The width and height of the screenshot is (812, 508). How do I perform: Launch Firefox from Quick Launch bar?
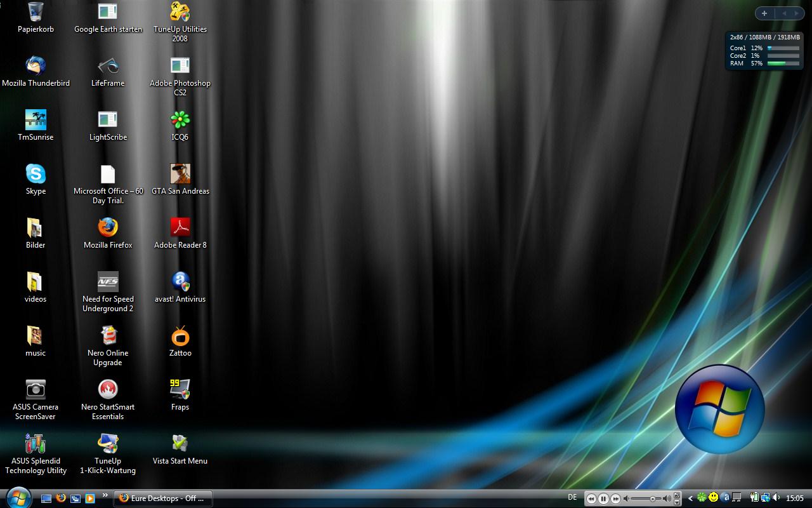click(61, 498)
